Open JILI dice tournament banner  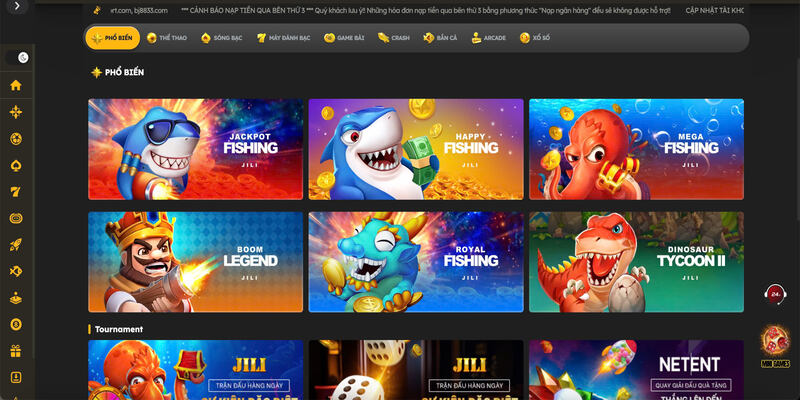[416, 370]
